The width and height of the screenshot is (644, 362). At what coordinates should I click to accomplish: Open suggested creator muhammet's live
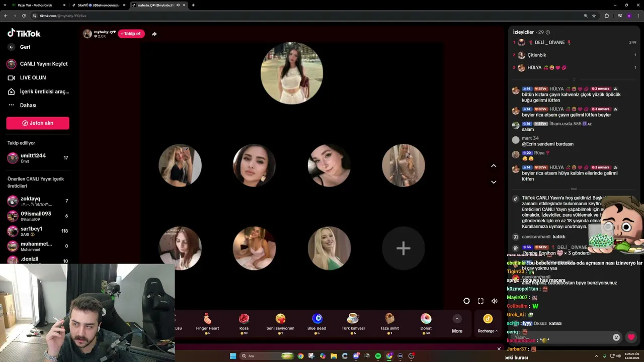click(38, 246)
